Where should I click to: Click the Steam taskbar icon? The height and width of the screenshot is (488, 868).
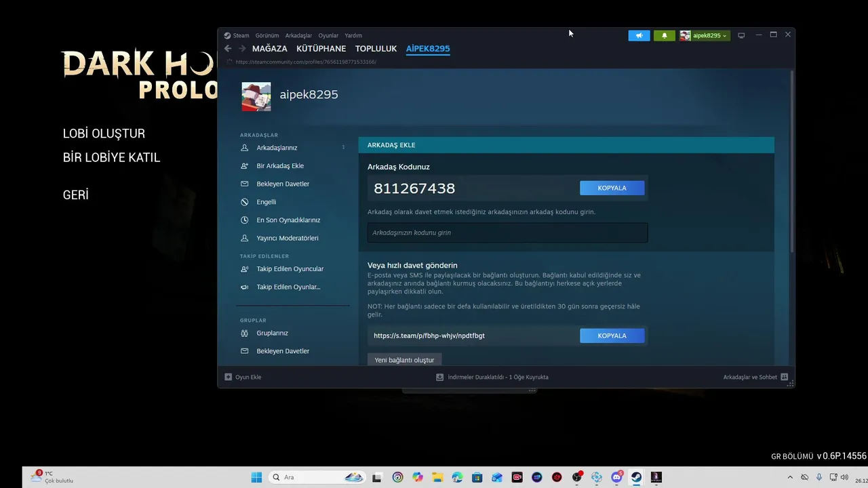[x=636, y=477]
